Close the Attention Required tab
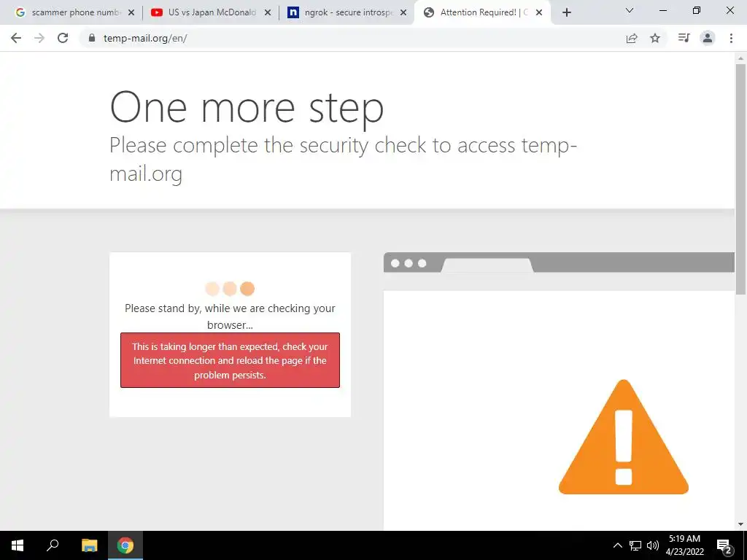 539,12
